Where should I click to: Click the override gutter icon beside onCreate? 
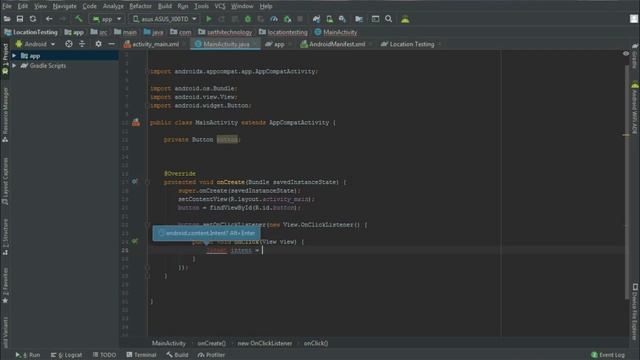(x=134, y=181)
